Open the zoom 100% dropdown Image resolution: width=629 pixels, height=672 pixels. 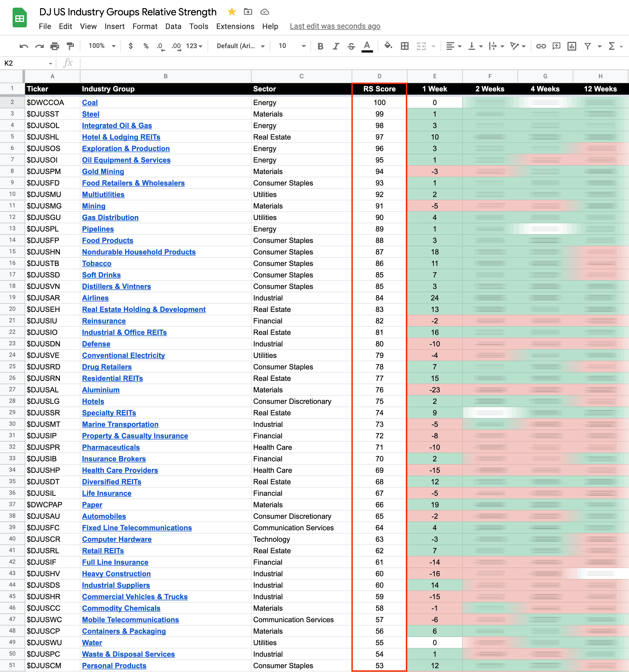(102, 46)
